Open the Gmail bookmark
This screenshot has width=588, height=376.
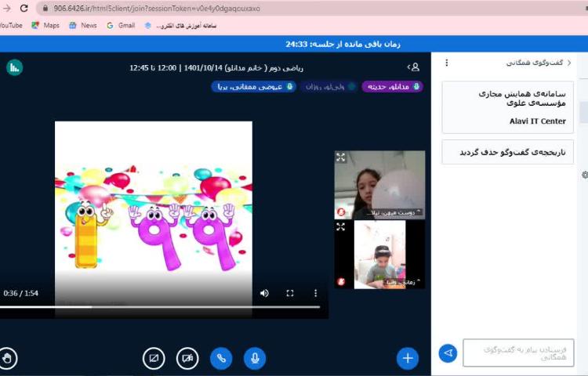pyautogui.click(x=121, y=26)
